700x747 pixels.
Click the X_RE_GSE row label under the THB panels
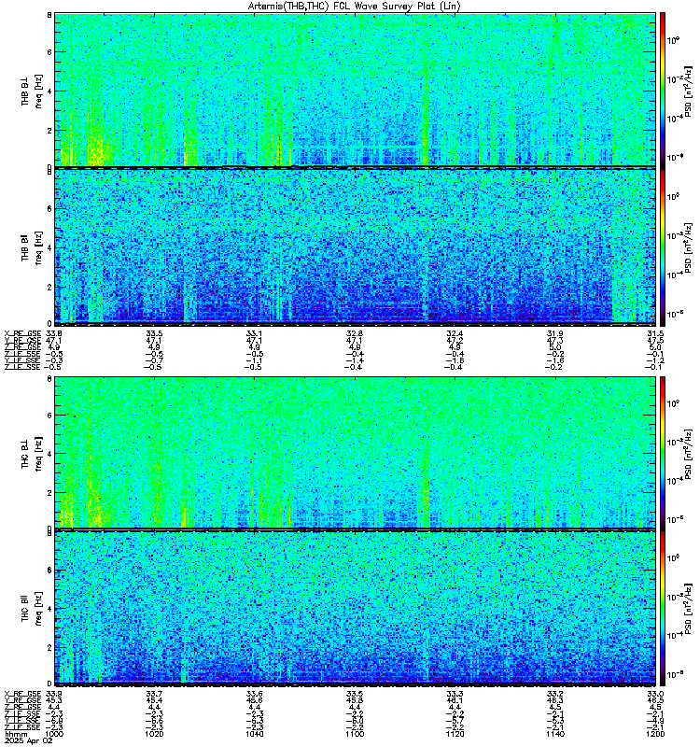22,333
